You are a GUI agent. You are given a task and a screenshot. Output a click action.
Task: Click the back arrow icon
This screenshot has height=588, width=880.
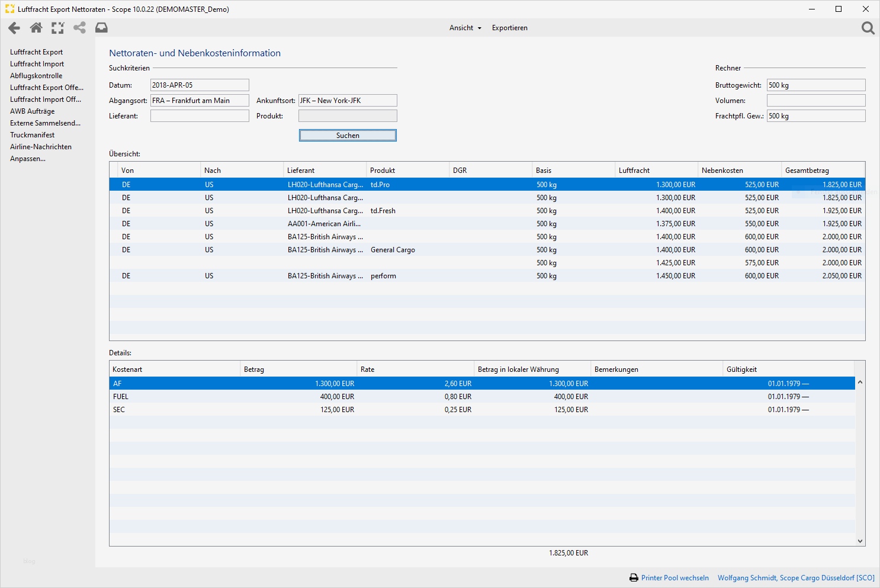(14, 28)
